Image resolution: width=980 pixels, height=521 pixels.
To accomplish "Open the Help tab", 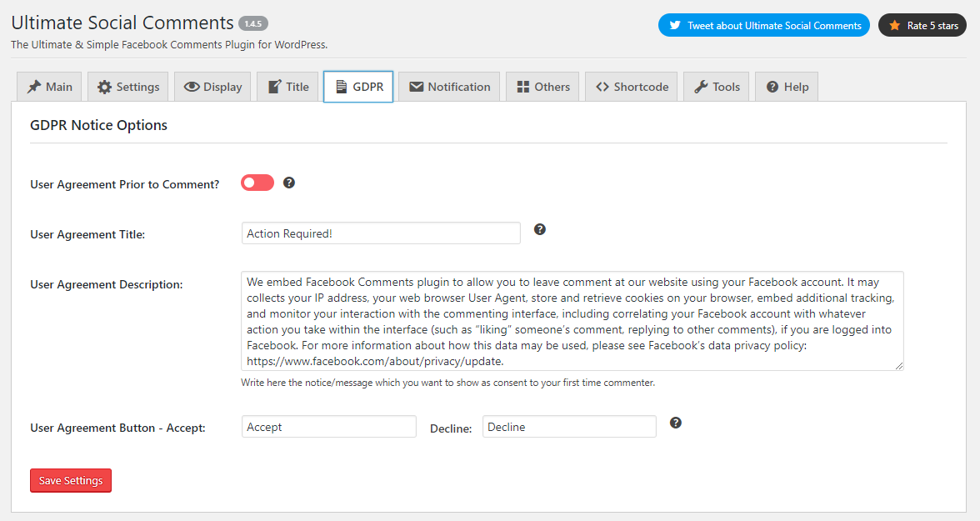I will (x=787, y=87).
